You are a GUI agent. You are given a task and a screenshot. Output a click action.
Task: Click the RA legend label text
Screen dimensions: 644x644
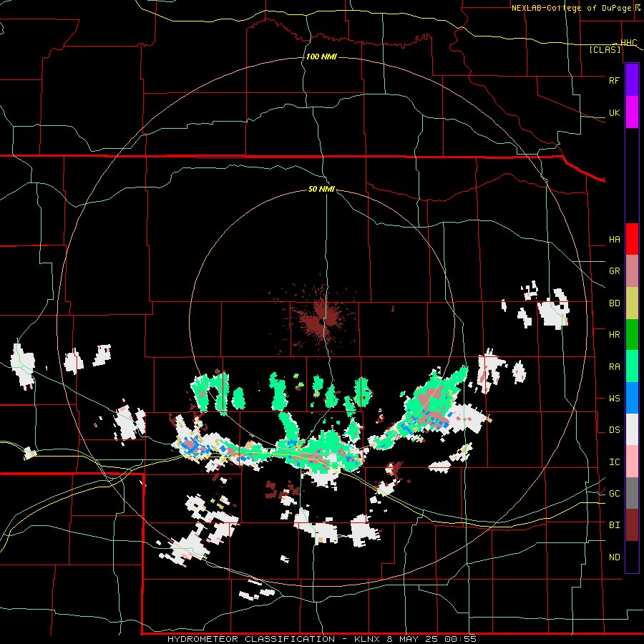click(x=614, y=366)
